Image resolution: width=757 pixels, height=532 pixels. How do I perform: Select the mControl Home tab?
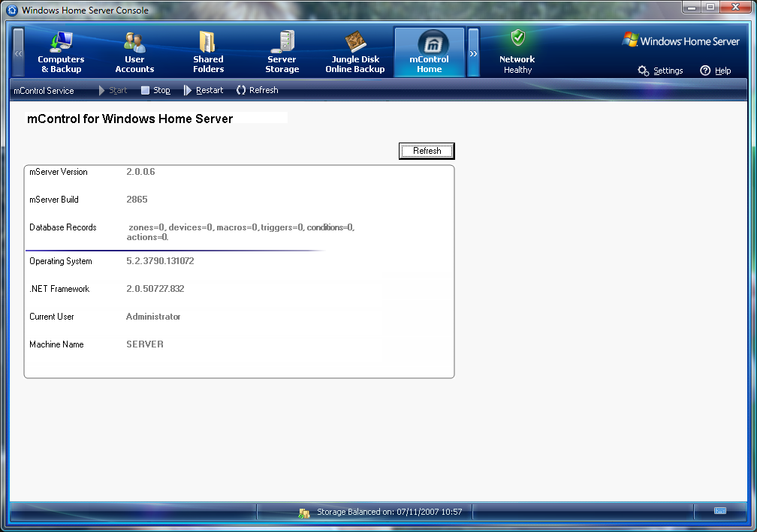pos(430,52)
